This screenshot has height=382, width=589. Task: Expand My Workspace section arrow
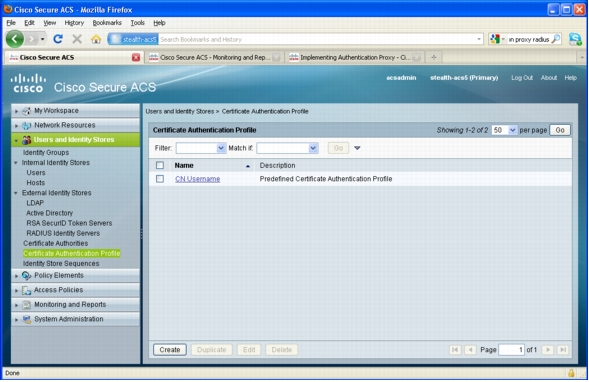tap(16, 111)
